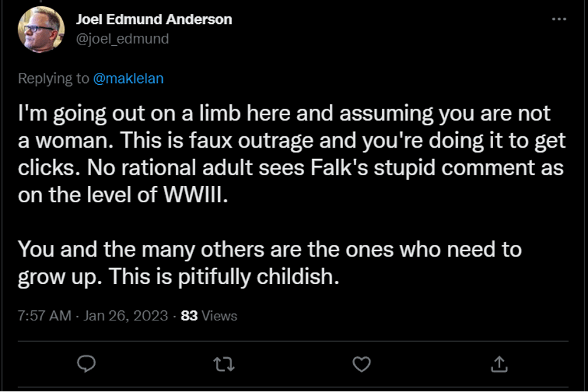
Task: Click the Jan 26, 2023 date
Action: [x=126, y=315]
